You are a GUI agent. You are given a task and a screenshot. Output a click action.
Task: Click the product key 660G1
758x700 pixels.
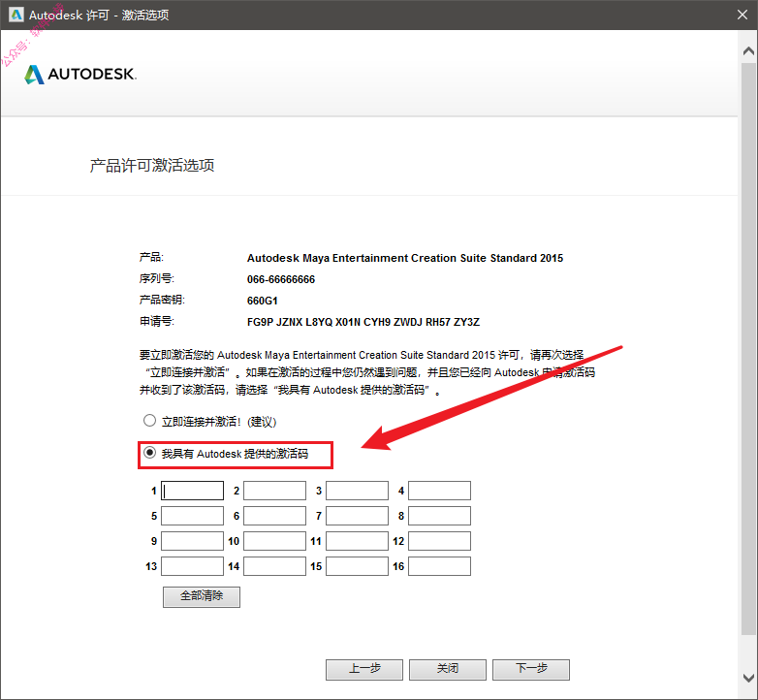tap(263, 301)
